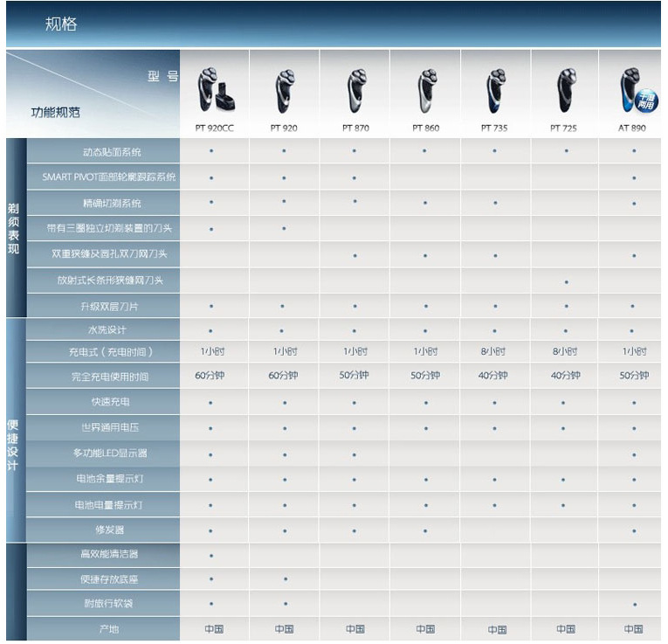Select the AT 890 model name text

pyautogui.click(x=633, y=128)
